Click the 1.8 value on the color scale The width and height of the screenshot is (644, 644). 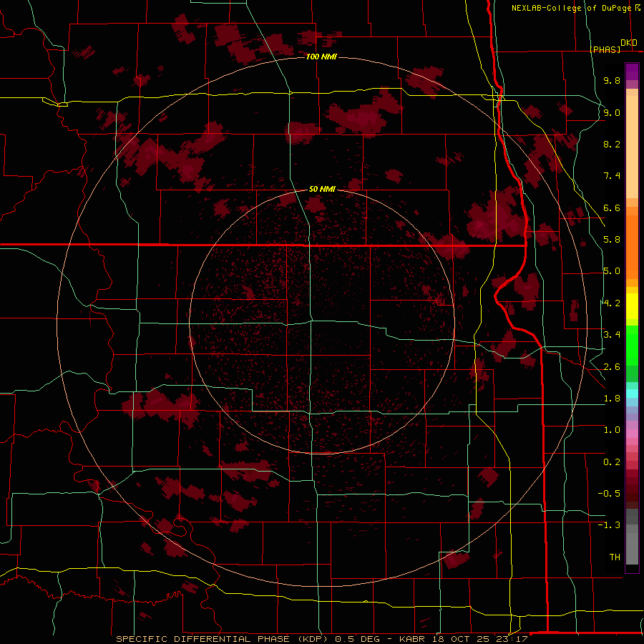tap(612, 399)
